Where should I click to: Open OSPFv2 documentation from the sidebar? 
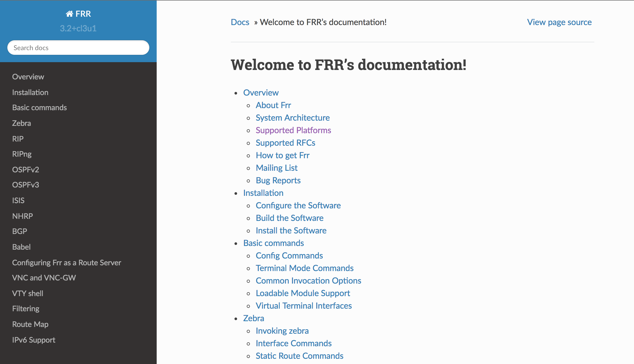[25, 169]
